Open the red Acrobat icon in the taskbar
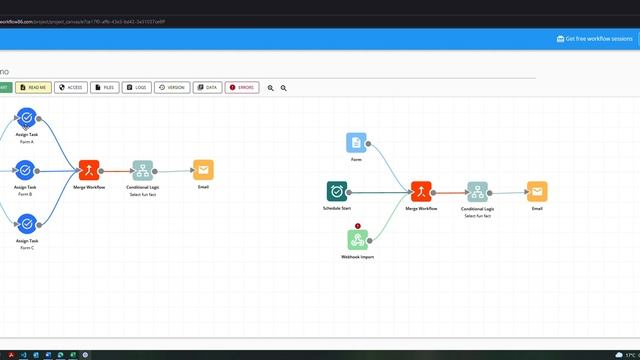 click(x=11, y=355)
